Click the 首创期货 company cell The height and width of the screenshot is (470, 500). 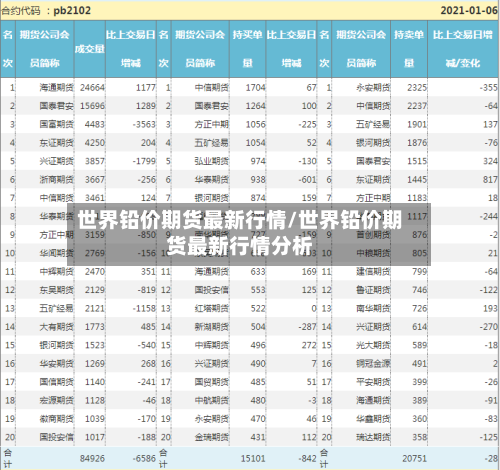coord(373,235)
